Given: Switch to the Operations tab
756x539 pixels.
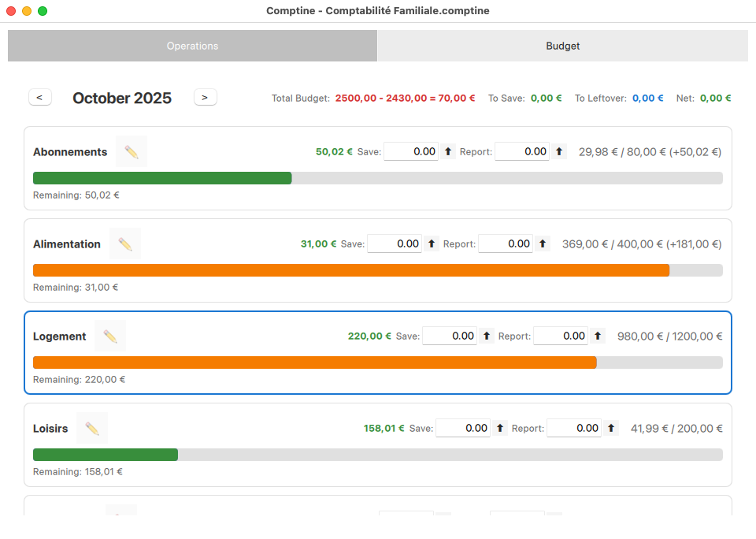Looking at the screenshot, I should coord(192,46).
